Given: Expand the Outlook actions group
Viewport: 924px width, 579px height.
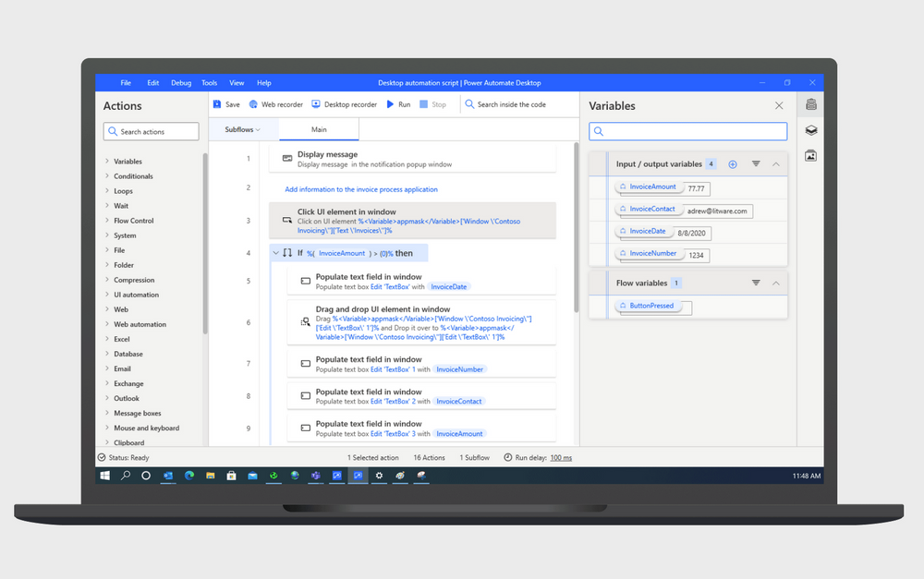Looking at the screenshot, I should pyautogui.click(x=107, y=398).
